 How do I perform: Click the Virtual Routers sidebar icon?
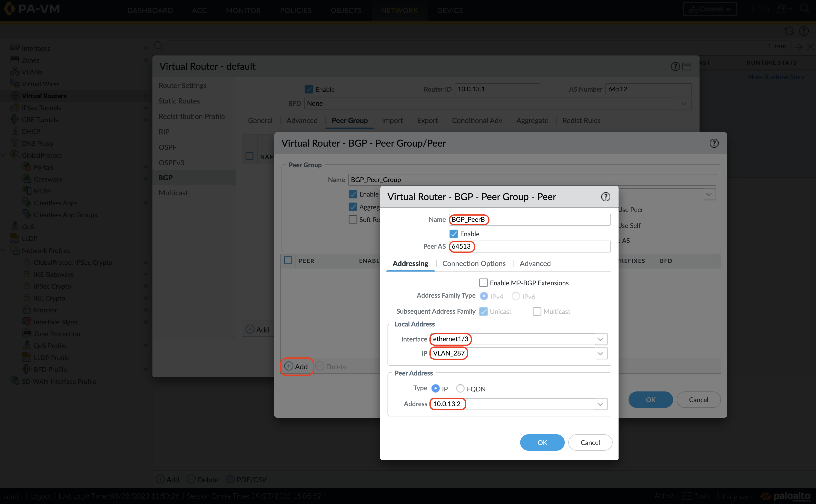point(15,96)
